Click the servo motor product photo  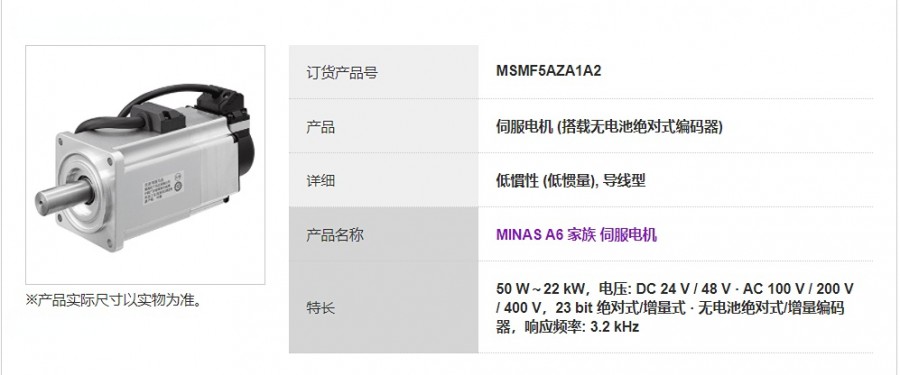pyautogui.click(x=145, y=165)
